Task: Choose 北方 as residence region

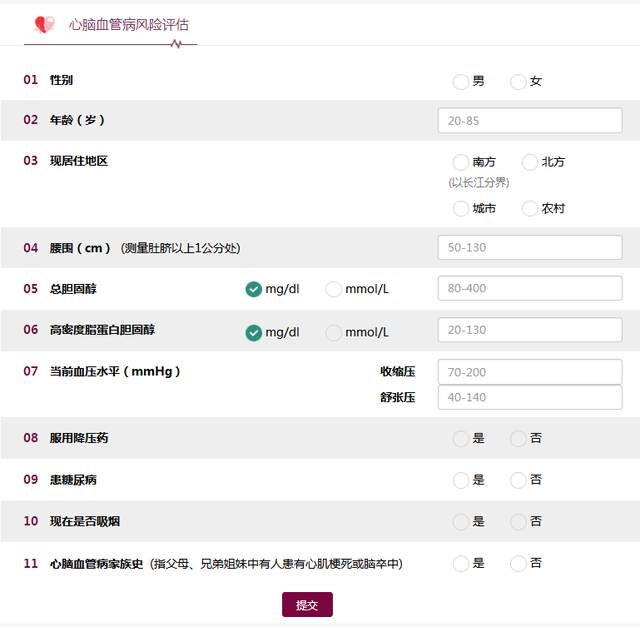Action: 530,162
